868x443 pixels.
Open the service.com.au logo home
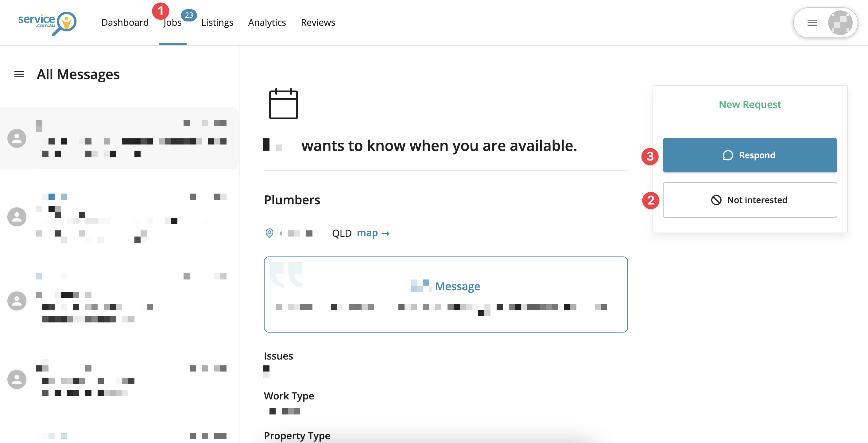tap(48, 23)
